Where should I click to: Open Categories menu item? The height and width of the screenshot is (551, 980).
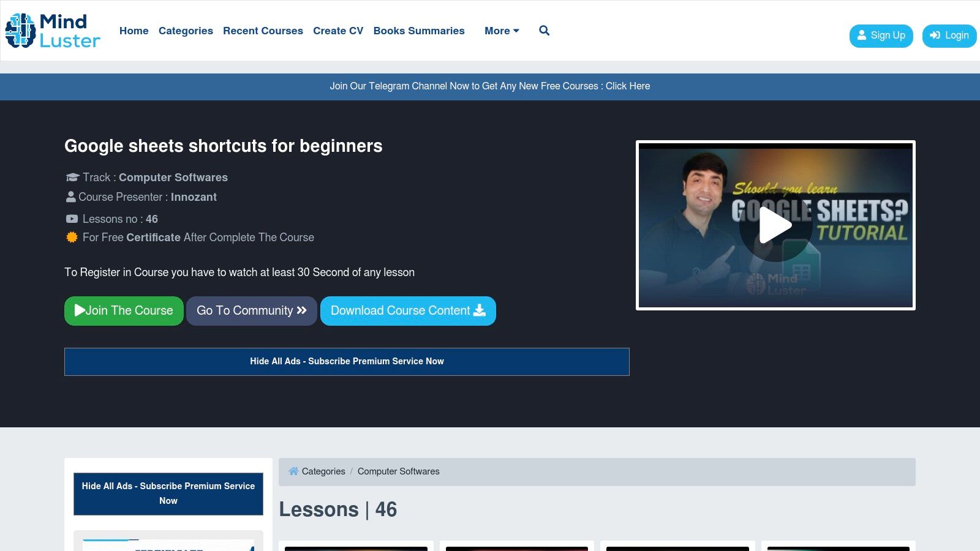pos(186,31)
